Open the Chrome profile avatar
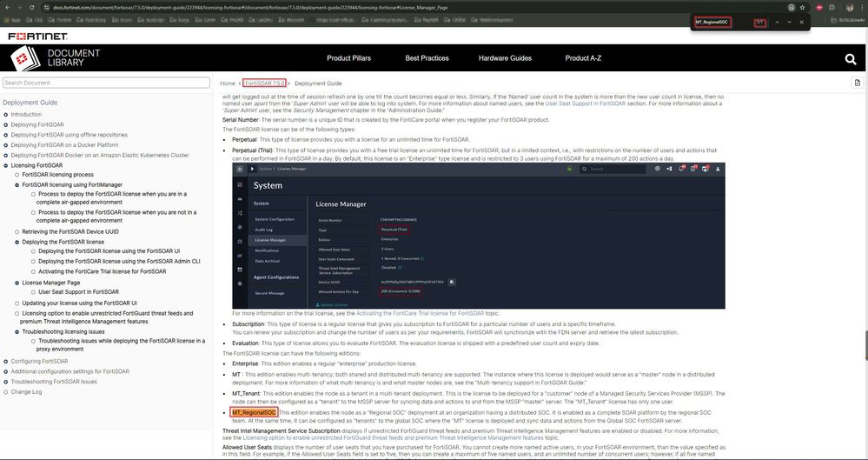Image resolution: width=868 pixels, height=460 pixels. [x=850, y=7]
